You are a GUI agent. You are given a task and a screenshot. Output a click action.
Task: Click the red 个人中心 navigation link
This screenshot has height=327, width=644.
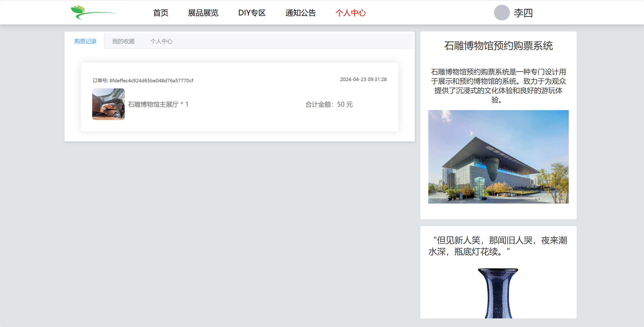pos(350,13)
